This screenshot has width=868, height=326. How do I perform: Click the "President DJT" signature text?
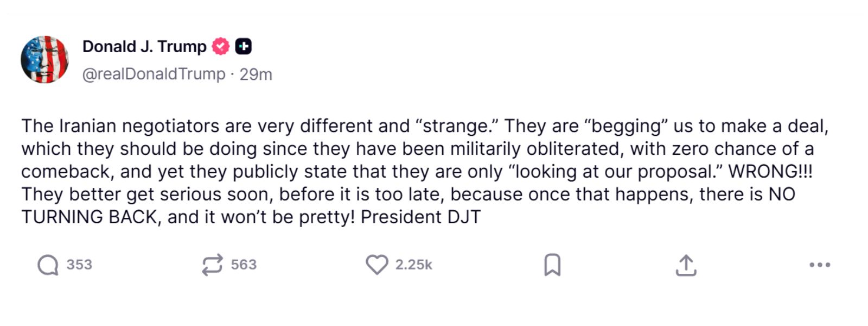[420, 217]
